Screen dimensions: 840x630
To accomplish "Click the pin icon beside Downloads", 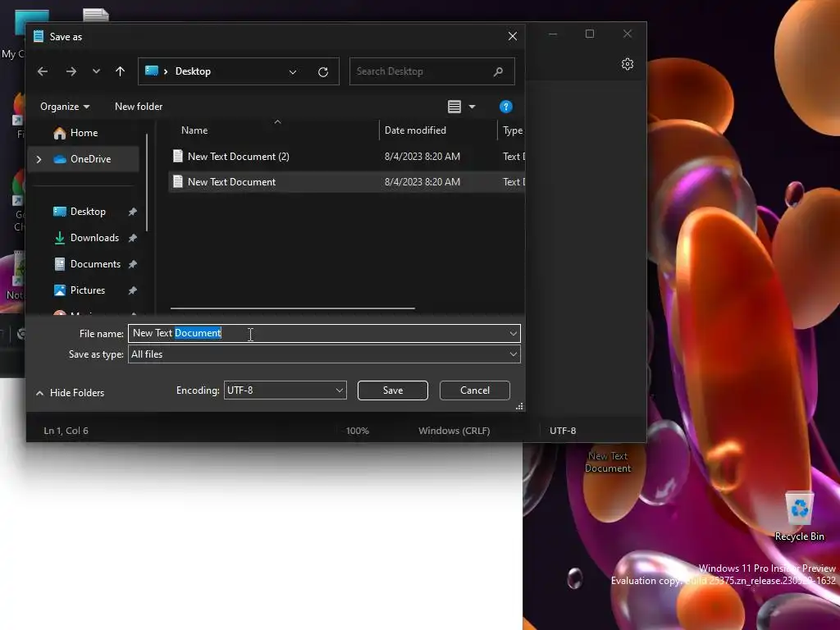I will [x=132, y=238].
